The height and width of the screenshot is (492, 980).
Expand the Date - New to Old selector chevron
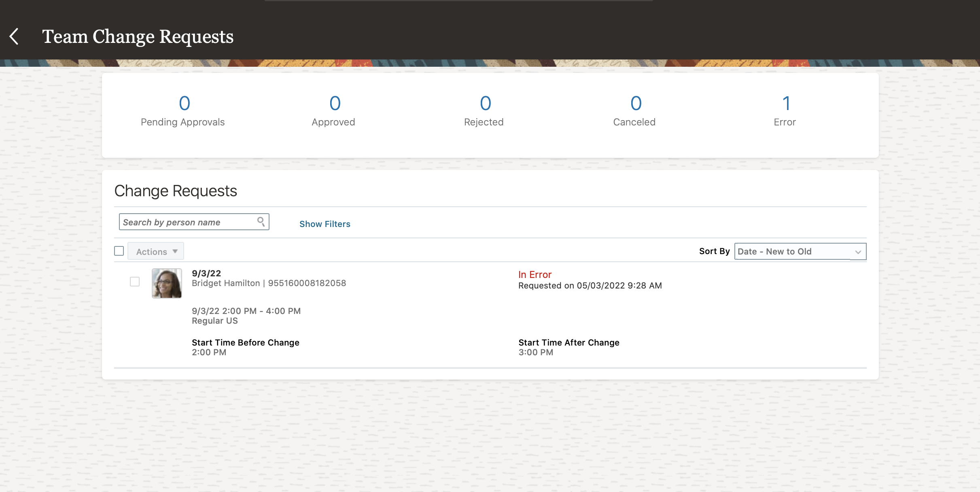pos(859,252)
